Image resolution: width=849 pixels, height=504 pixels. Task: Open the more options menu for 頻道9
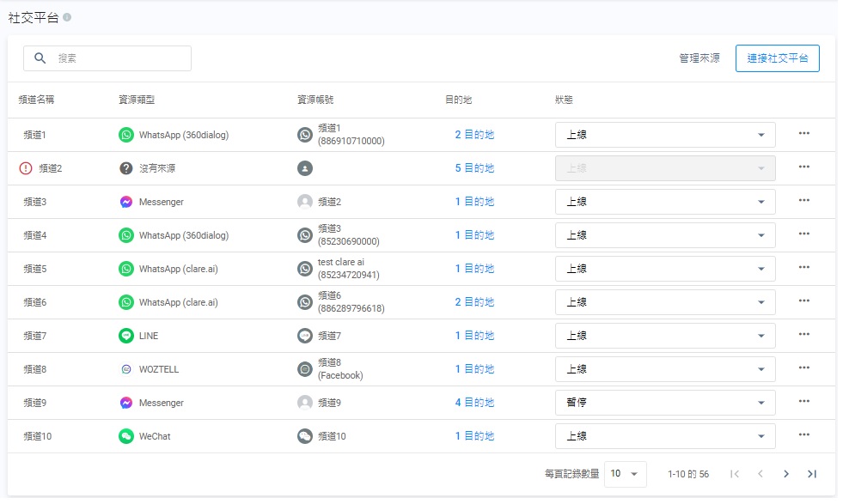(x=803, y=401)
